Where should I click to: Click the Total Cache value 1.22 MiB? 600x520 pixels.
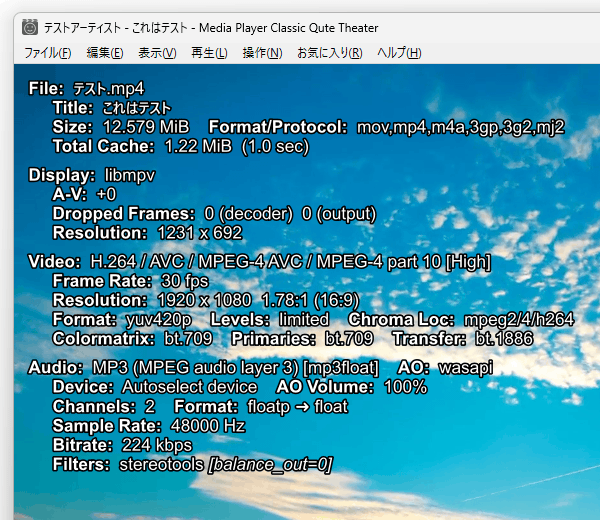point(198,146)
